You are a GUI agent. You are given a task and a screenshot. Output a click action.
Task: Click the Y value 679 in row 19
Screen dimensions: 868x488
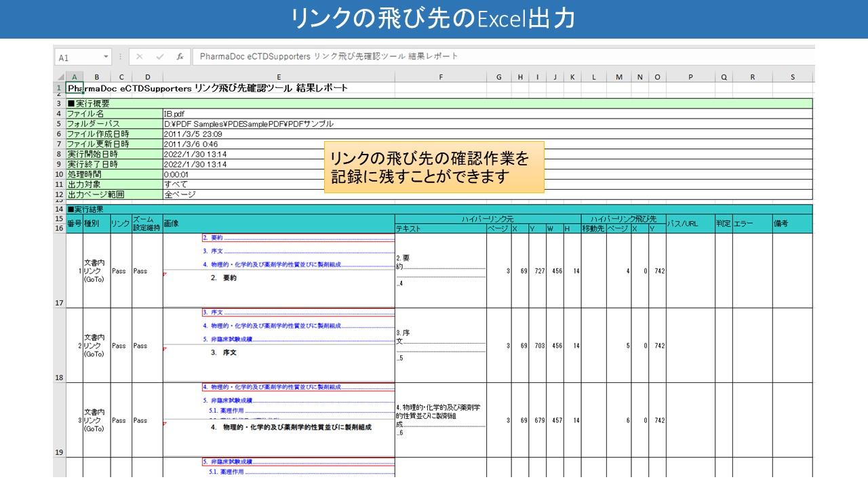(538, 420)
